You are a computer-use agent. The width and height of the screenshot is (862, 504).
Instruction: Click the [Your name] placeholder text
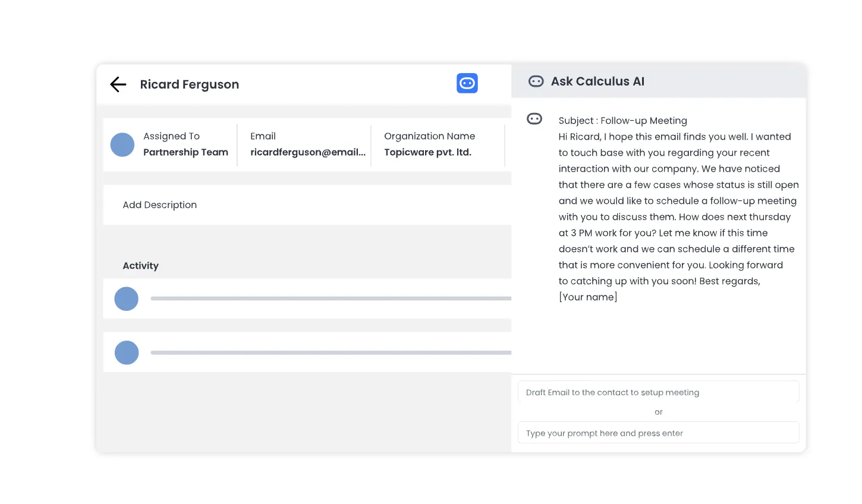click(588, 297)
